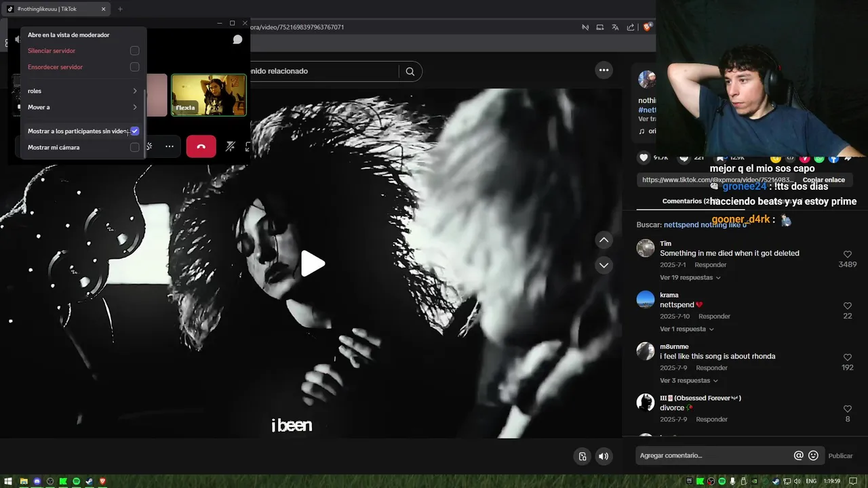Click inside the Agregar comentario field
The width and height of the screenshot is (868, 488).
tap(714, 455)
